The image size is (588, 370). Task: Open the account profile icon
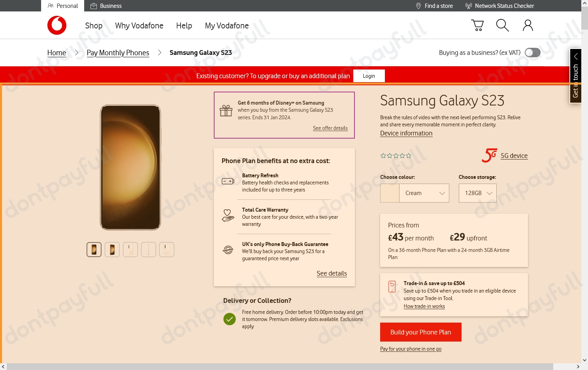(528, 25)
